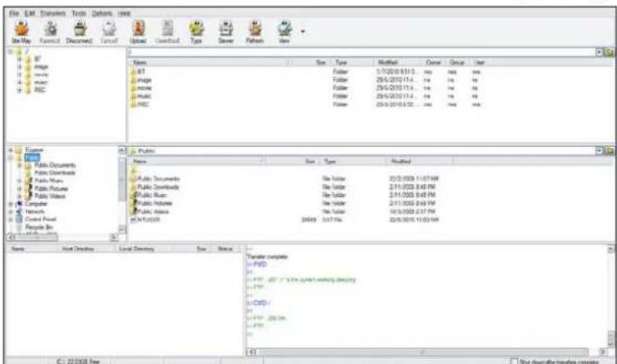Click the Refresh toolbar icon
Viewport: 617px width, 364px height.
[x=255, y=32]
